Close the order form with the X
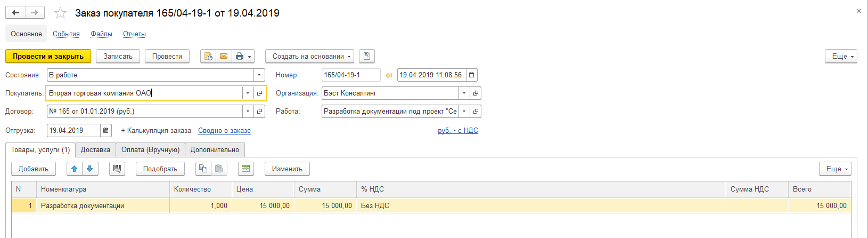Viewport: 868px width, 238px height. [858, 11]
